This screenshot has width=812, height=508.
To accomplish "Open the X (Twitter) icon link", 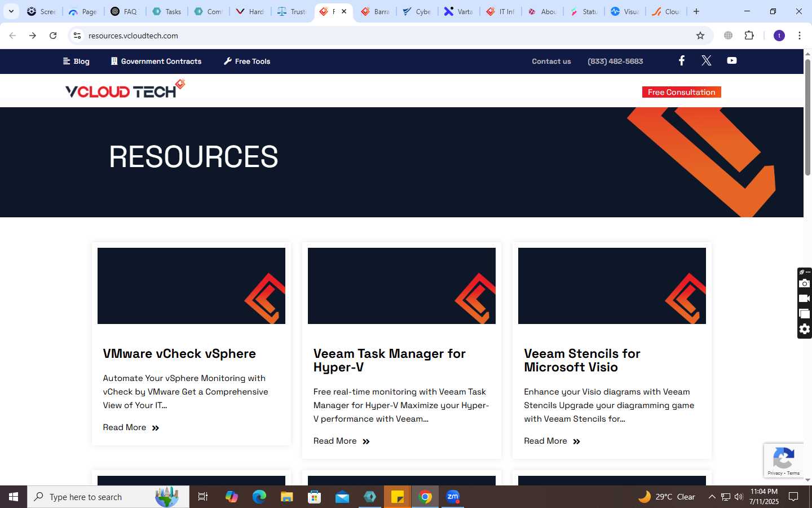I will (706, 60).
